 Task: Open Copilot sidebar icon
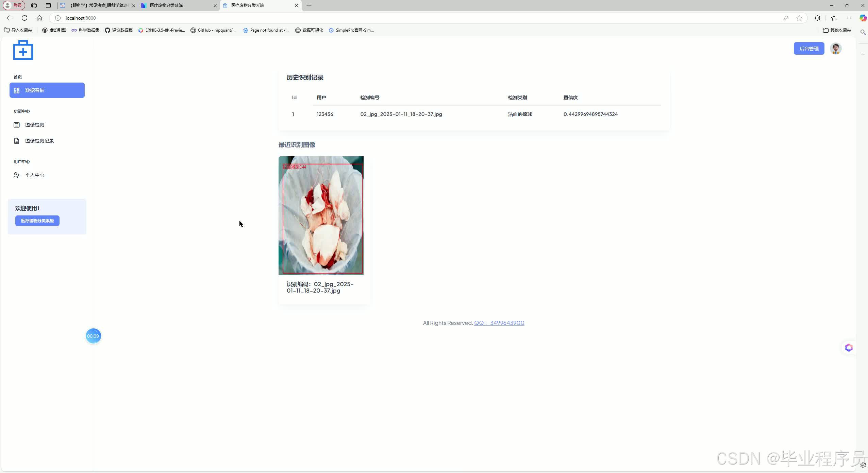863,18
